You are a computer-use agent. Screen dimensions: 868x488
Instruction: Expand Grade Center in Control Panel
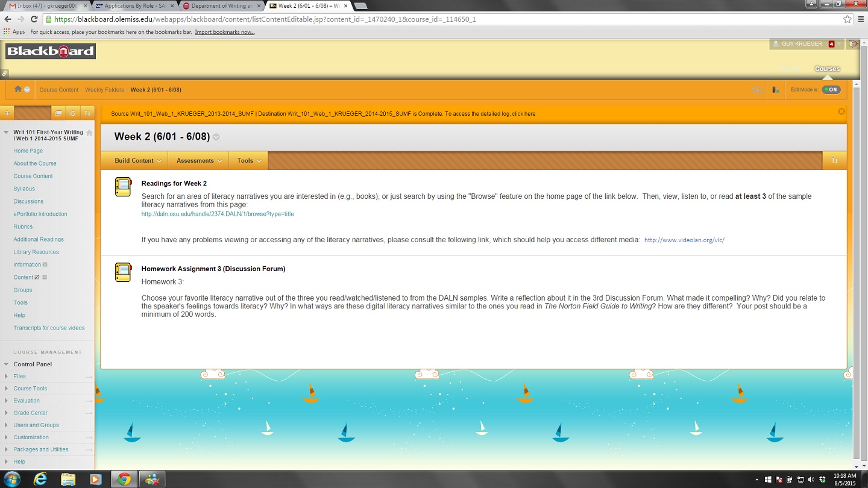[x=30, y=413]
